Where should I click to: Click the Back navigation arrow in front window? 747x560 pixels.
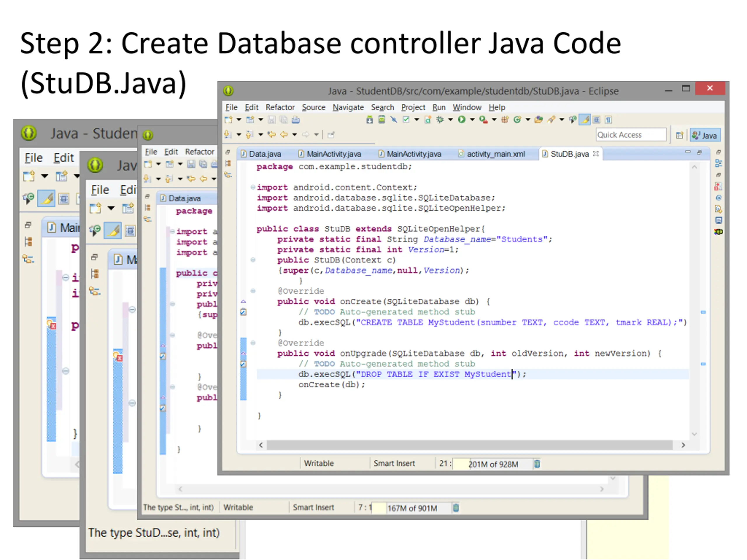pyautogui.click(x=284, y=135)
